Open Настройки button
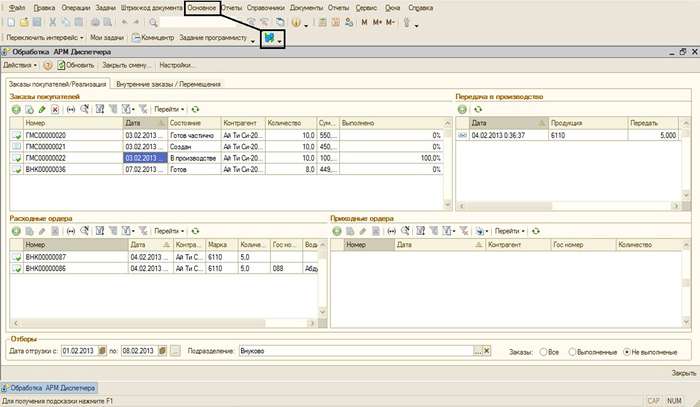 [x=177, y=66]
